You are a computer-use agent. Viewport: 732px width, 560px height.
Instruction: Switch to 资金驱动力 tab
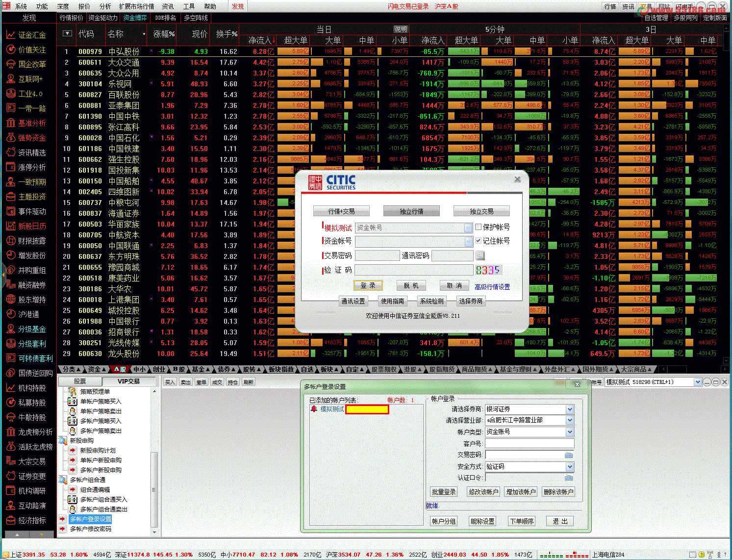[102, 18]
